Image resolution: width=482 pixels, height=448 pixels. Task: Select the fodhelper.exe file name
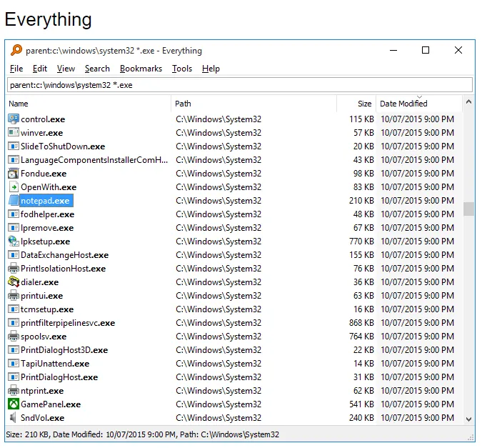47,214
